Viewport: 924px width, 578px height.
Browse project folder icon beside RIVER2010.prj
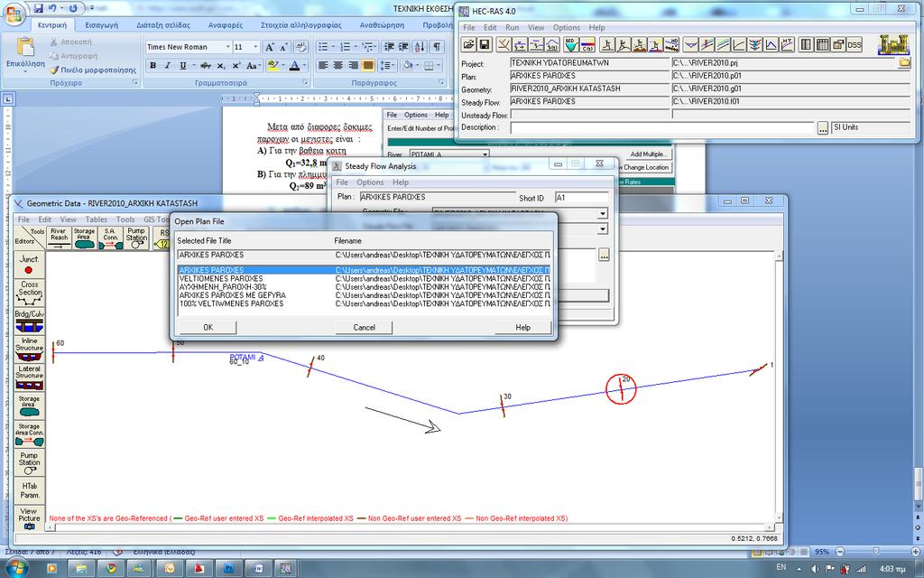click(904, 63)
